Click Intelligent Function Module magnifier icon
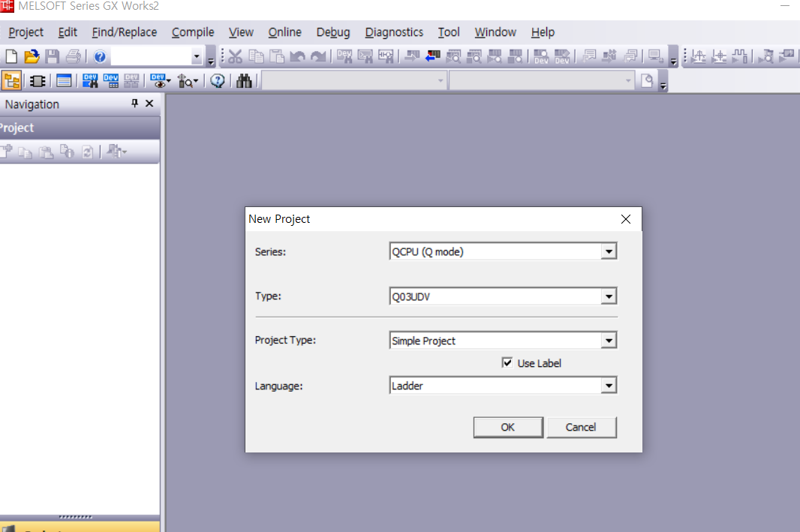The image size is (800, 532). 185,80
